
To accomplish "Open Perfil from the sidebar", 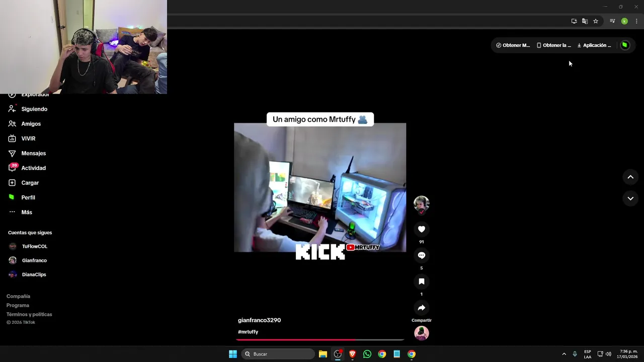I will pos(22,198).
